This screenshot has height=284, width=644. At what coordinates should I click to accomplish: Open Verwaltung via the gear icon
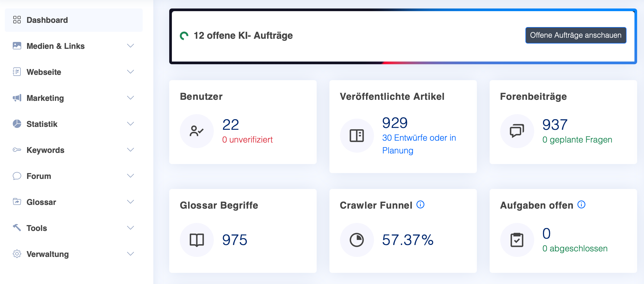17,254
